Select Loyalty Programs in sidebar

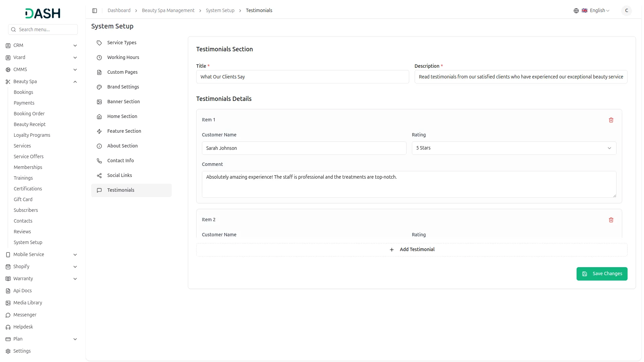(x=32, y=135)
